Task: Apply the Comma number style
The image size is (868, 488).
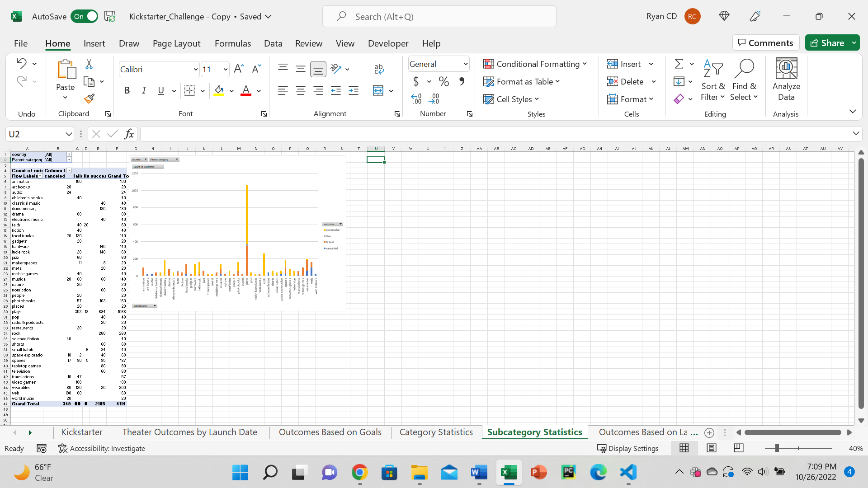Action: [x=462, y=81]
